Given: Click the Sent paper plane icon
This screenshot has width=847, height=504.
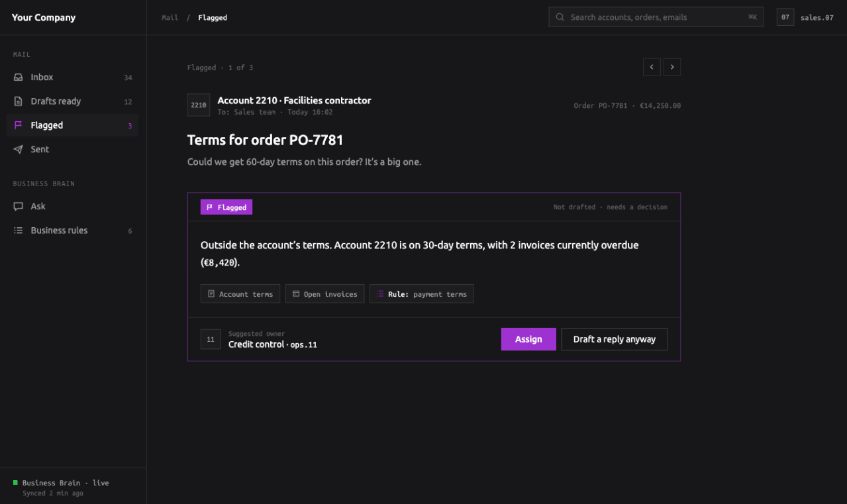Looking at the screenshot, I should (x=19, y=150).
